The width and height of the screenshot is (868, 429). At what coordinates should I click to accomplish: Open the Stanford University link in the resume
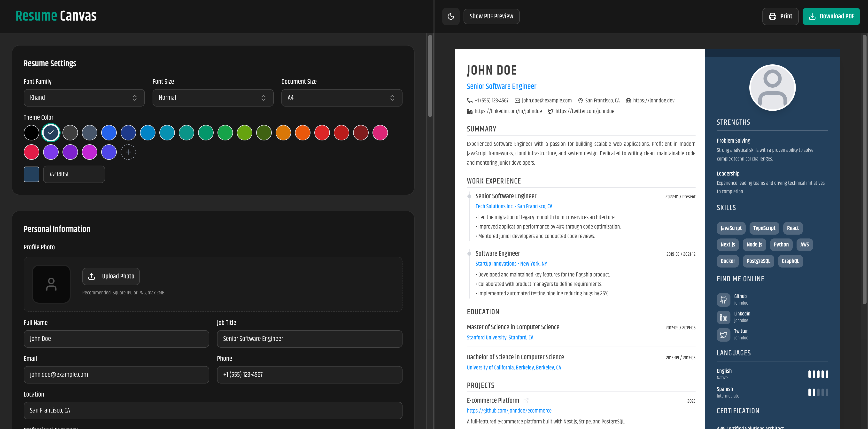(x=500, y=337)
